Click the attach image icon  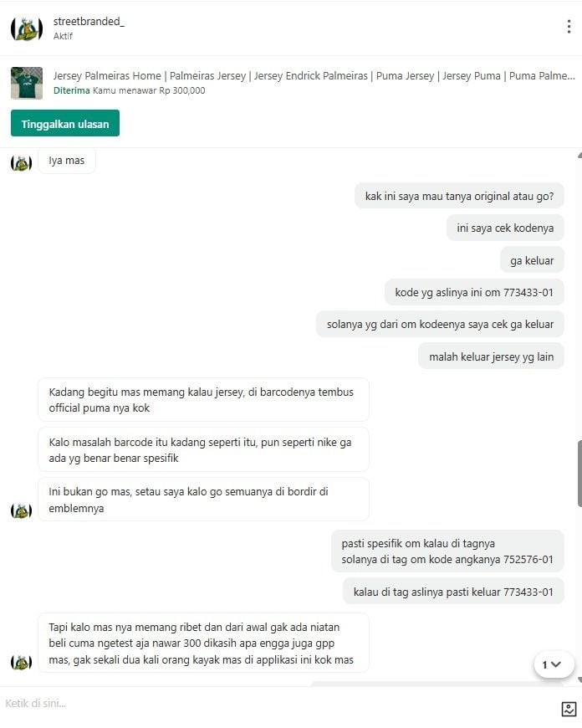tap(569, 709)
